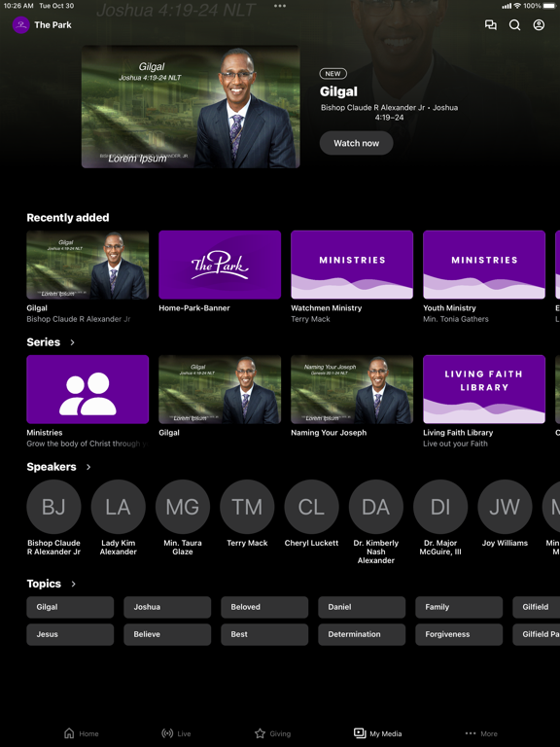Choose the Jesus topic chip
This screenshot has width=560, height=747.
pos(70,634)
